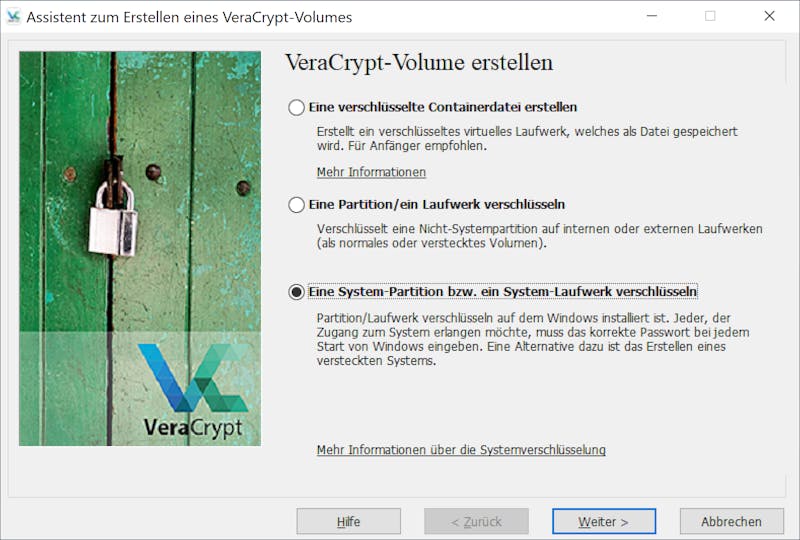Image resolution: width=800 pixels, height=540 pixels.
Task: Open 'Mehr Informationen über die Systemverschlüsselung' link
Action: tap(461, 450)
